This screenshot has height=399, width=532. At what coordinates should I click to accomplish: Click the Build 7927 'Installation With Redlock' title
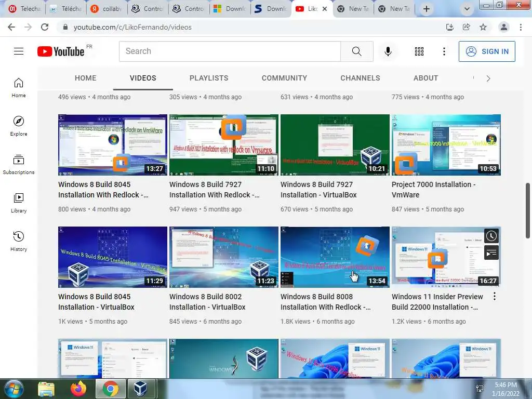pos(215,190)
